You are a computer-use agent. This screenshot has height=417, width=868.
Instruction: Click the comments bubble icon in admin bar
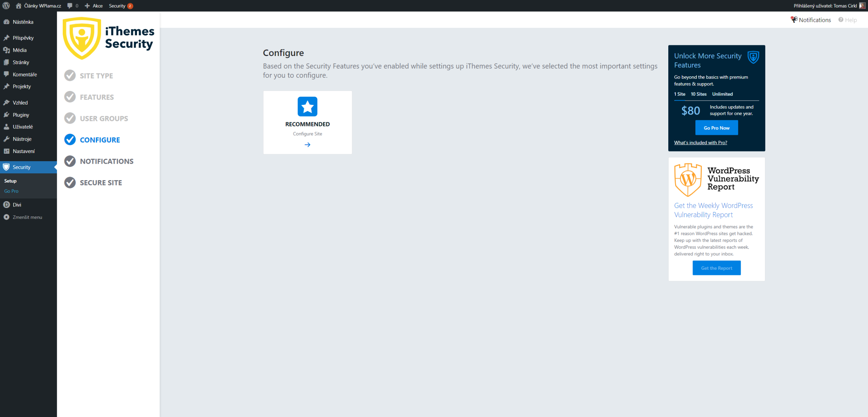tap(70, 6)
